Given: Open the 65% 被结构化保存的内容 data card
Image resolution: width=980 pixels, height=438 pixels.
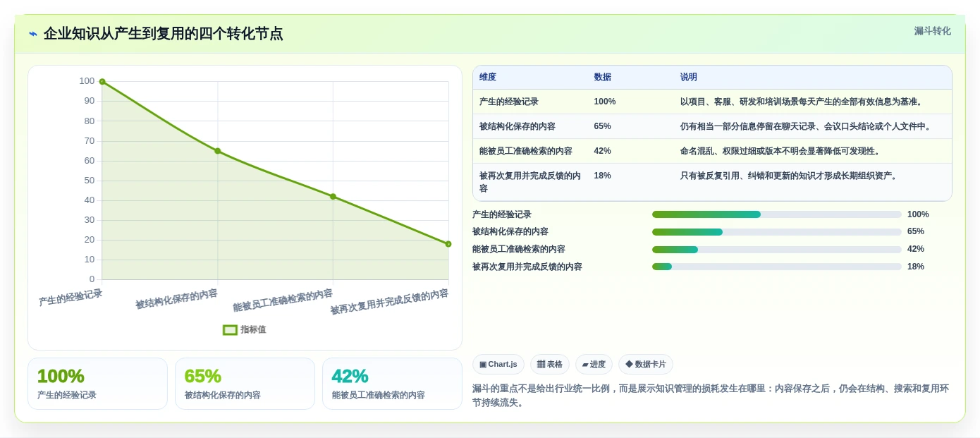Looking at the screenshot, I should (245, 384).
